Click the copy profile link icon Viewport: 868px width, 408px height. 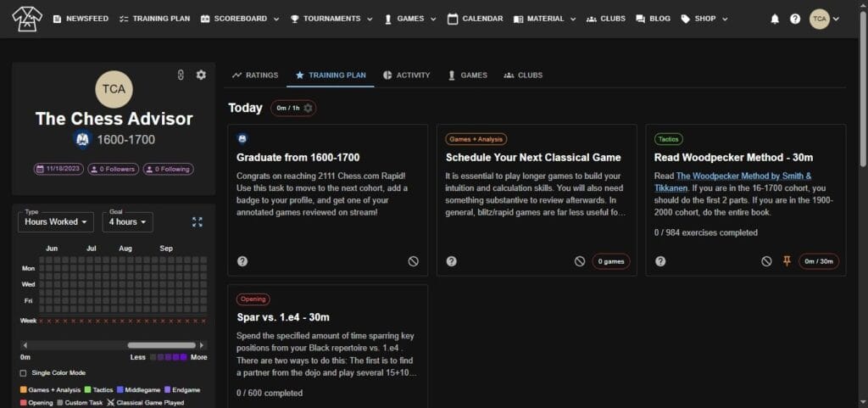pos(181,75)
